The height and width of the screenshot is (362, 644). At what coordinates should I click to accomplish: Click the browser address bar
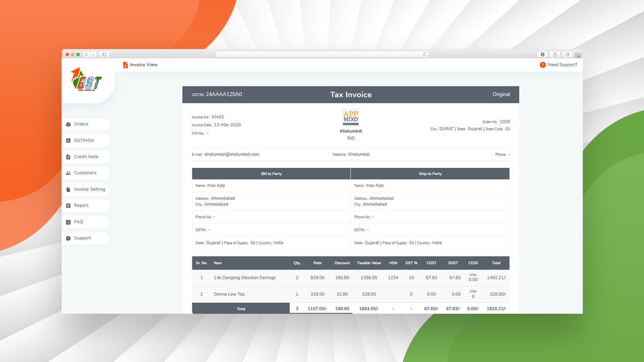322,54
